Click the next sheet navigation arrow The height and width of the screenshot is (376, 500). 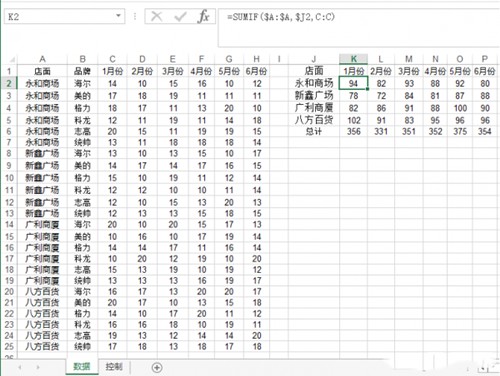click(38, 367)
